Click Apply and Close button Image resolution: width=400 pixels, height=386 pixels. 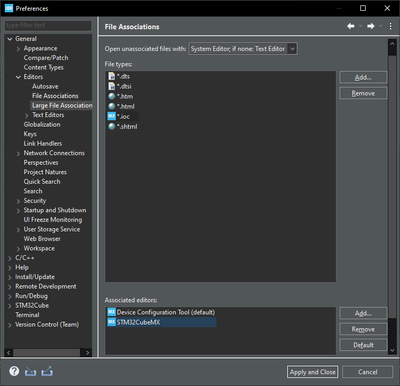[312, 372]
